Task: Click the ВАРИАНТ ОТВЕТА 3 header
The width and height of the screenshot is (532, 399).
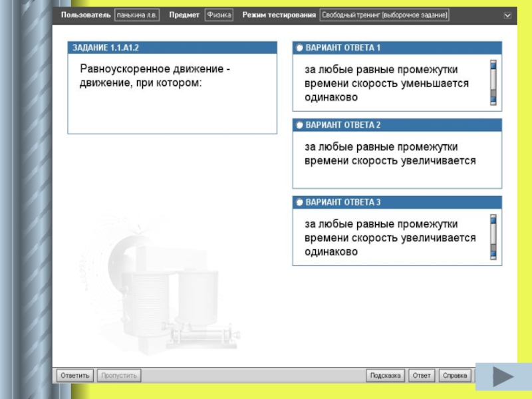Action: click(x=397, y=203)
